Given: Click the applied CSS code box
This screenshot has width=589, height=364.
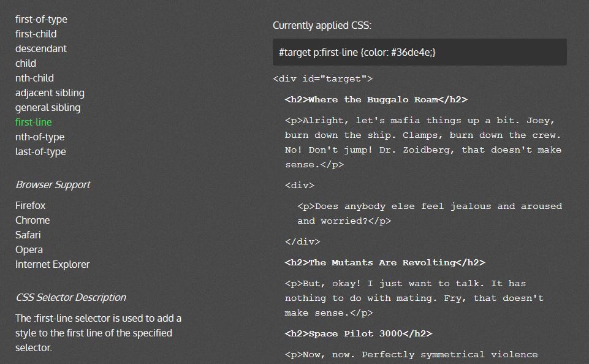Looking at the screenshot, I should click(420, 52).
